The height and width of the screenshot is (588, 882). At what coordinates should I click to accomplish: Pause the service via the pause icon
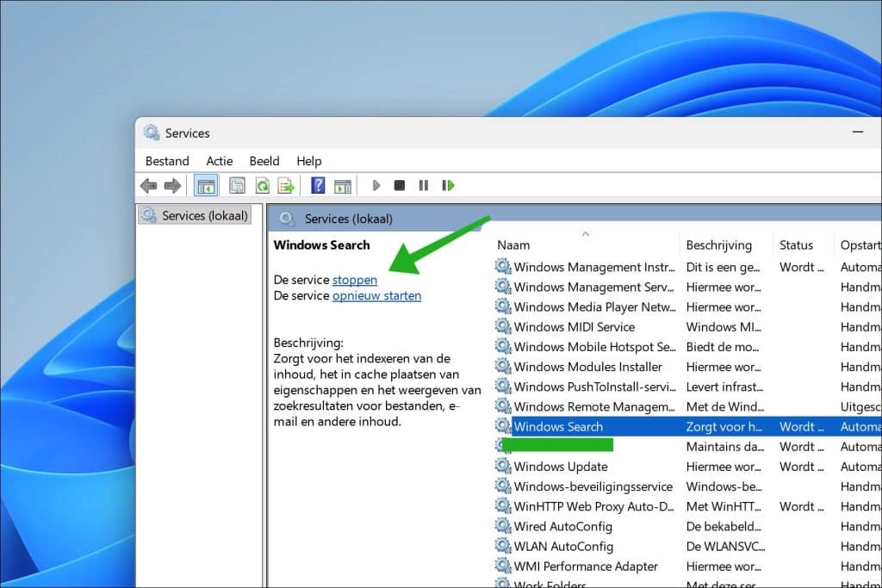tap(423, 185)
